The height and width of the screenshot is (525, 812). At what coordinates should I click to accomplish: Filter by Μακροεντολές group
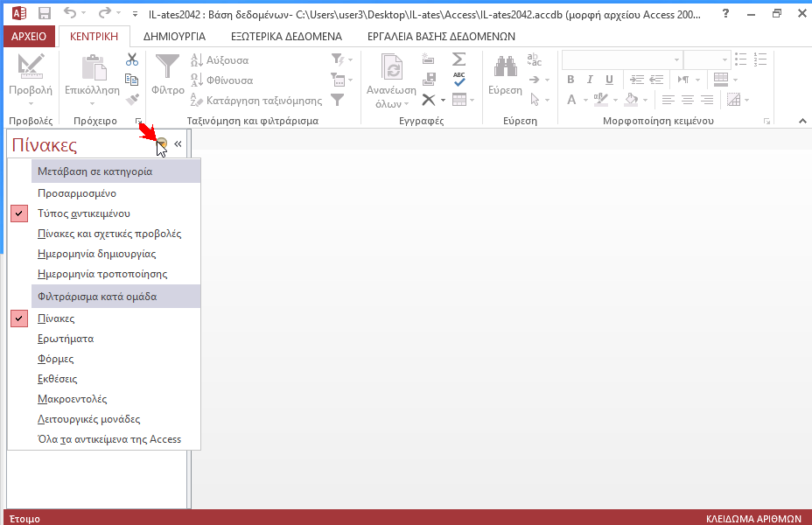(104, 399)
